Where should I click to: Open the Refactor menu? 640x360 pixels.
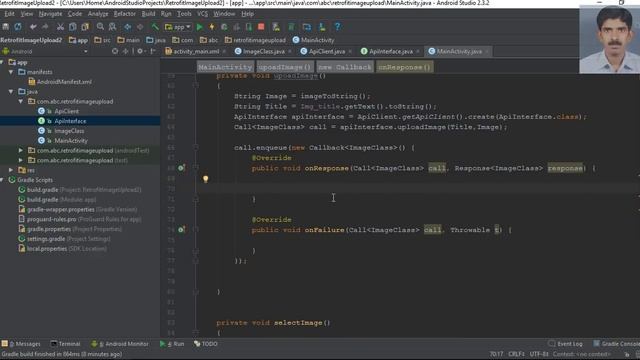pyautogui.click(x=124, y=14)
